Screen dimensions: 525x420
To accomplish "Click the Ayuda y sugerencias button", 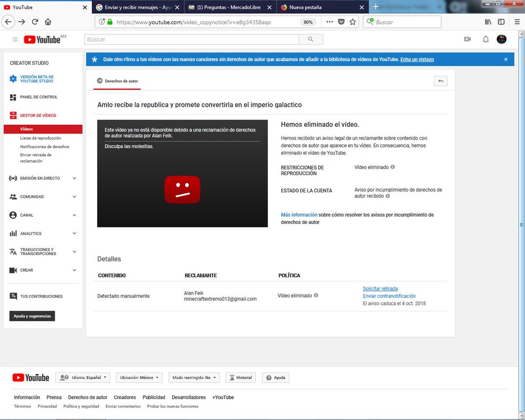I will tap(32, 316).
